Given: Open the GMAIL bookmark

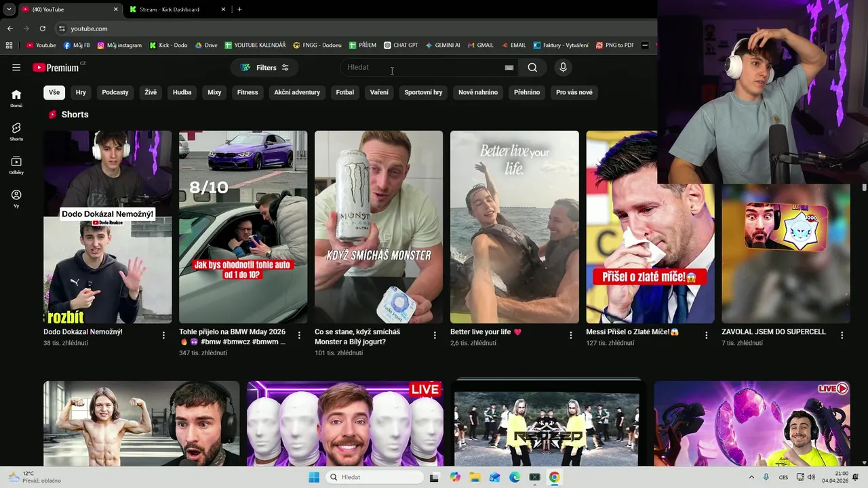Looking at the screenshot, I should pyautogui.click(x=480, y=45).
